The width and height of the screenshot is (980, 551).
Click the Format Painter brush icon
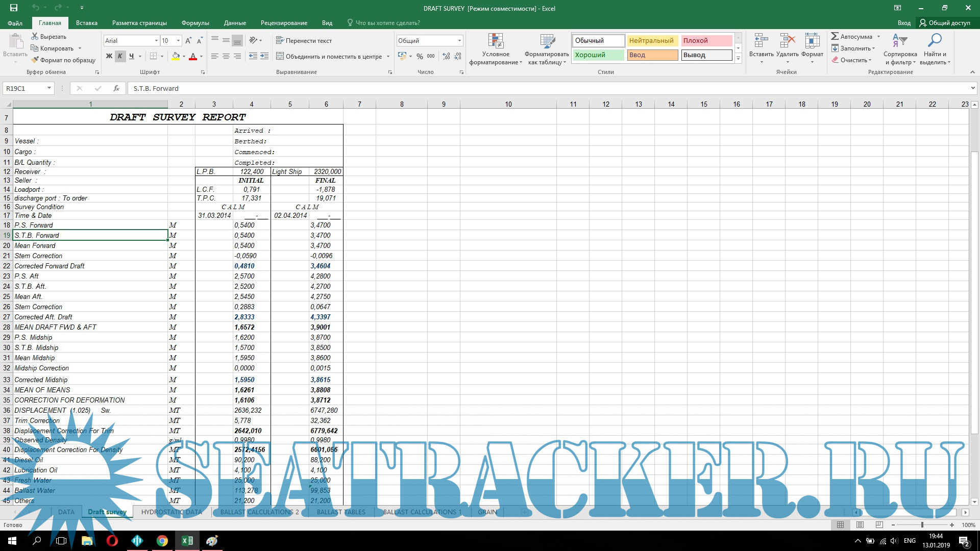[x=35, y=60]
